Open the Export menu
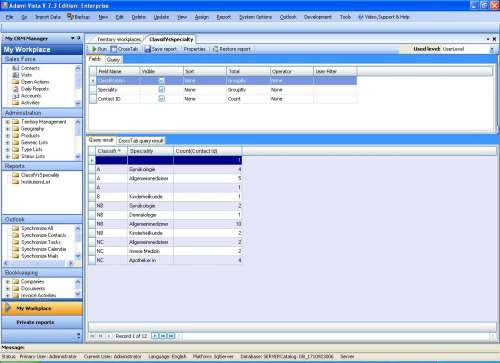The image size is (500, 363). [223, 17]
